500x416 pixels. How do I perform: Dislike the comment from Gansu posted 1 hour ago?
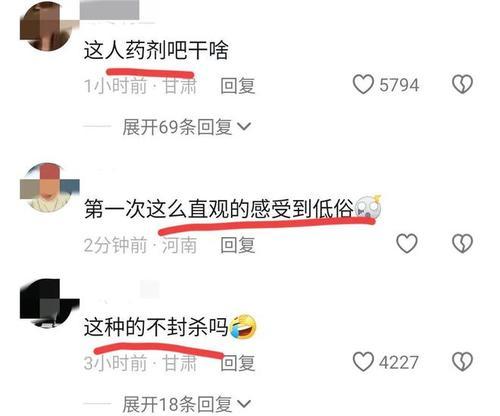click(462, 84)
